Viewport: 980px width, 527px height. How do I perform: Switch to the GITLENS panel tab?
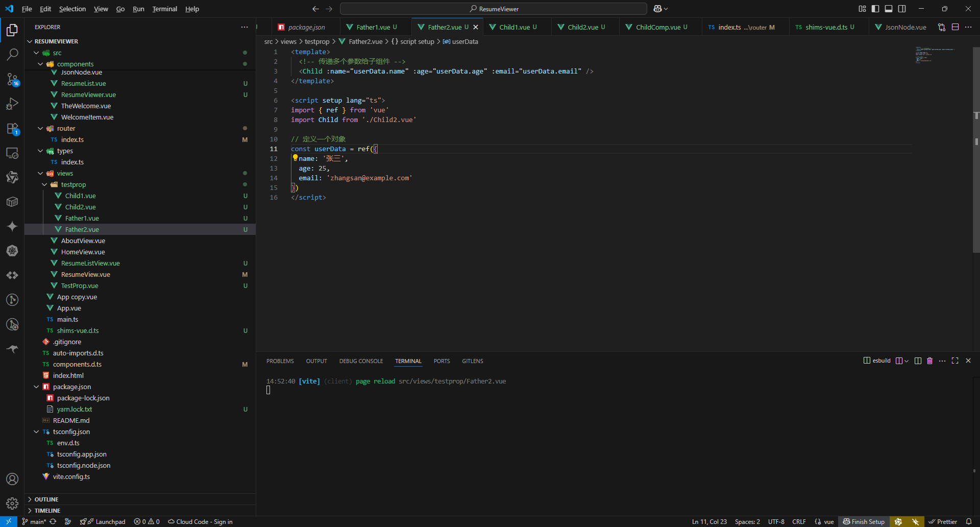[x=473, y=361]
